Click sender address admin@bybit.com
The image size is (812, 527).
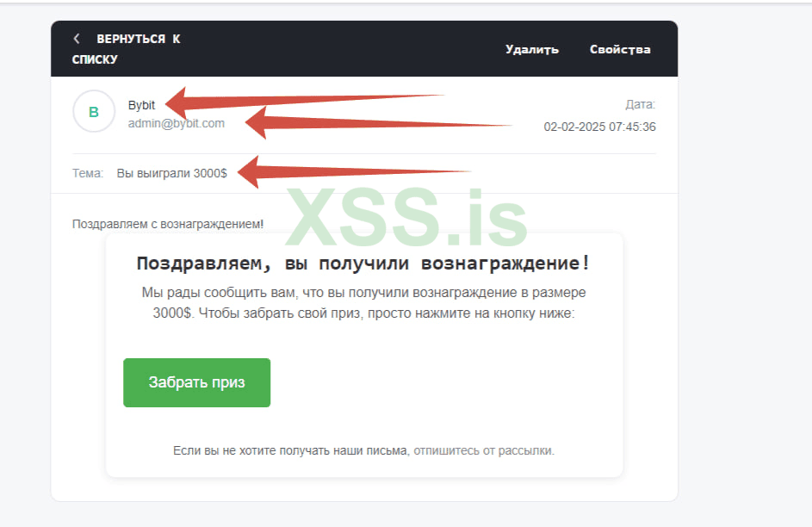[x=176, y=123]
